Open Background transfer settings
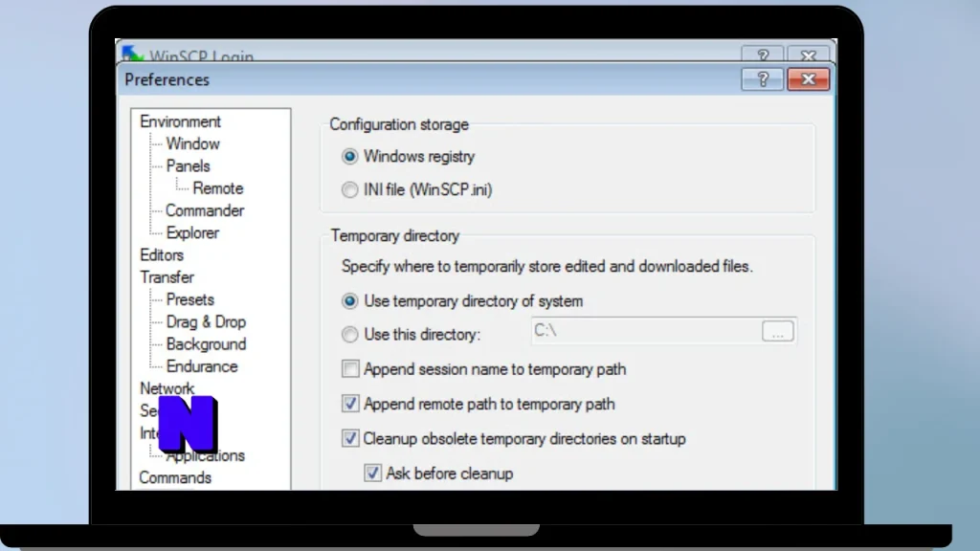The height and width of the screenshot is (551, 980). tap(206, 344)
